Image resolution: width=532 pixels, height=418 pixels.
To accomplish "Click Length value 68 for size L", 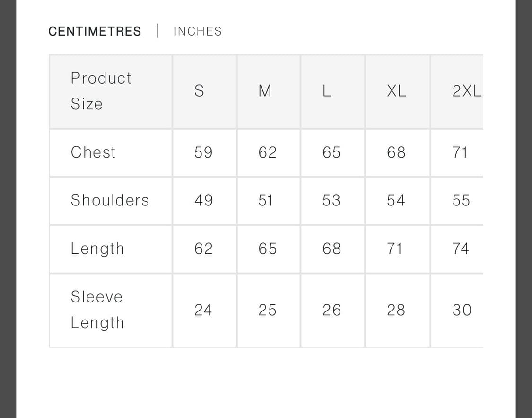I will click(x=331, y=249).
